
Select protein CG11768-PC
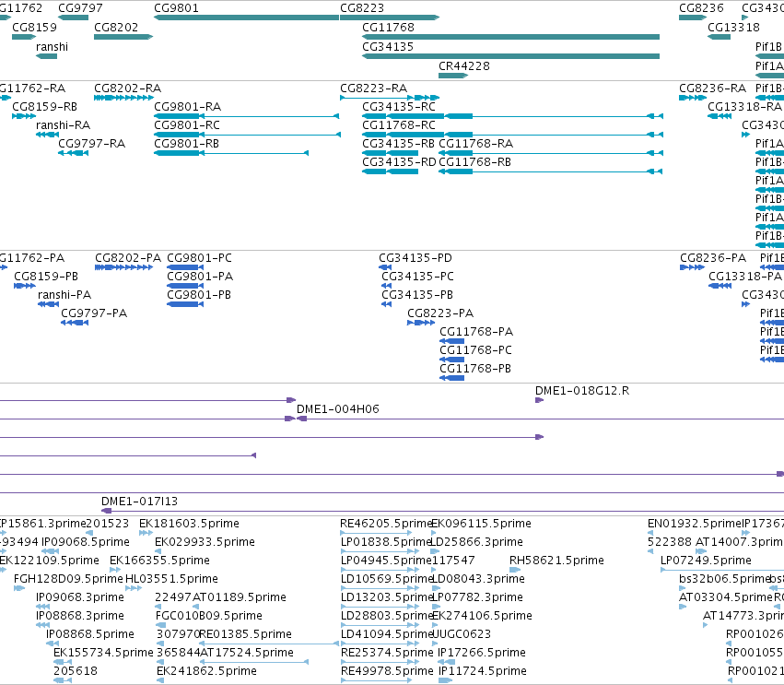tap(476, 350)
